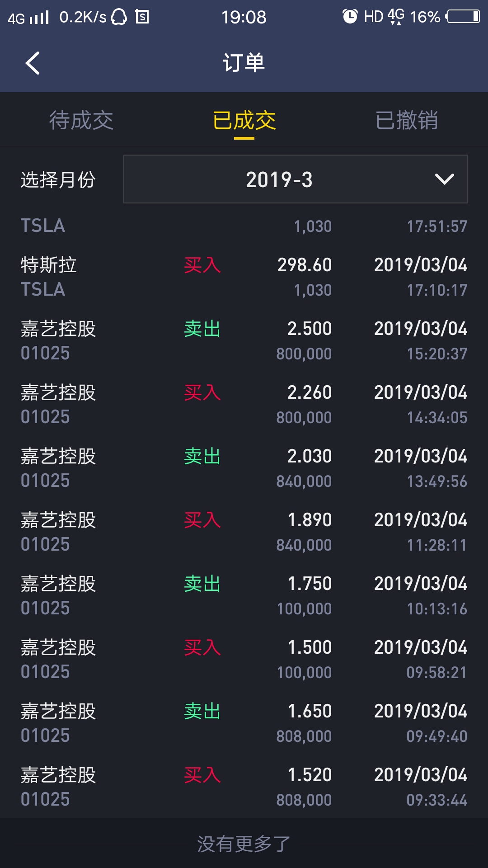The image size is (488, 868).
Task: Open 特斯拉 TSLA buy order at 298.60
Action: [244, 277]
